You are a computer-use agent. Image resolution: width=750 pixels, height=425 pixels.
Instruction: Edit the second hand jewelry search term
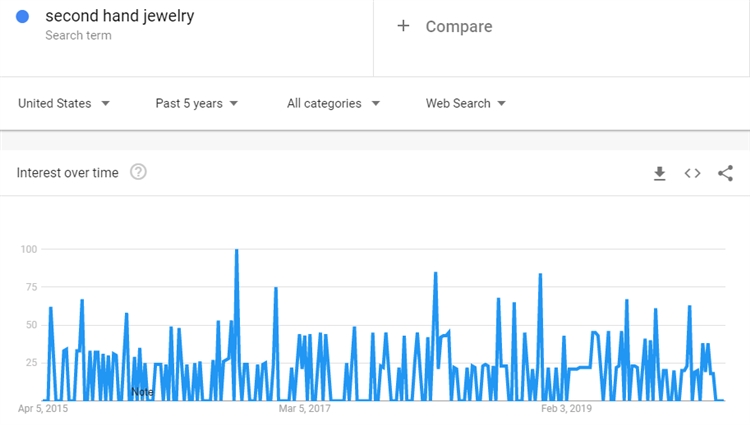pos(119,16)
